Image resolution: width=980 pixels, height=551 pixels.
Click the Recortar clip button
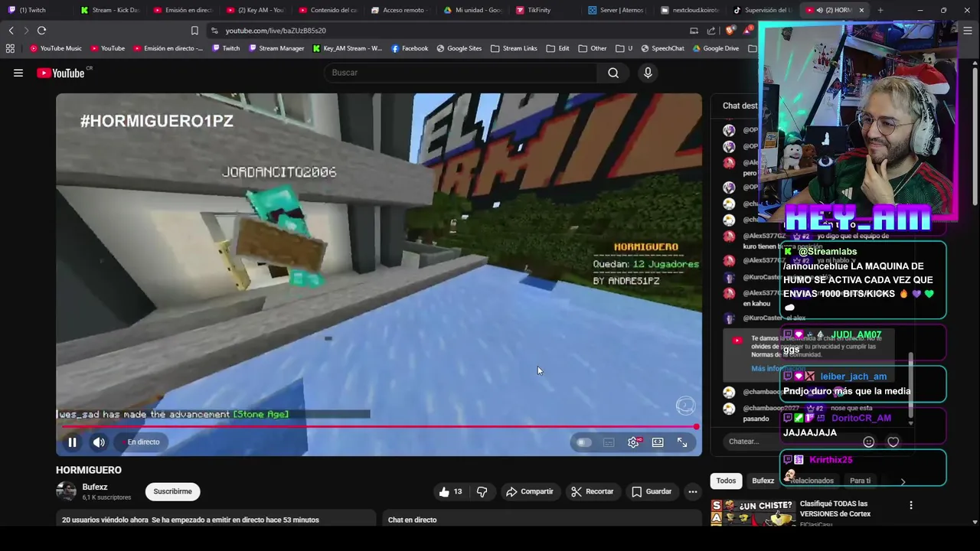[593, 491]
